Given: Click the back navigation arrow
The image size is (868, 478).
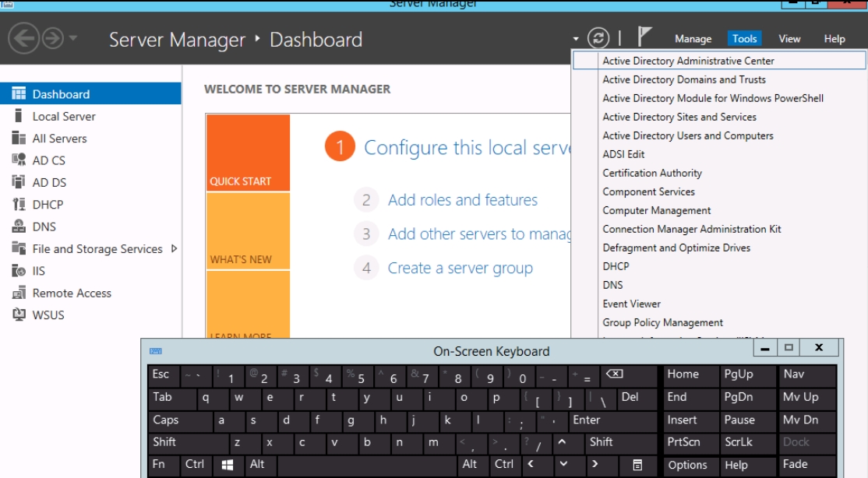Looking at the screenshot, I should [x=24, y=38].
